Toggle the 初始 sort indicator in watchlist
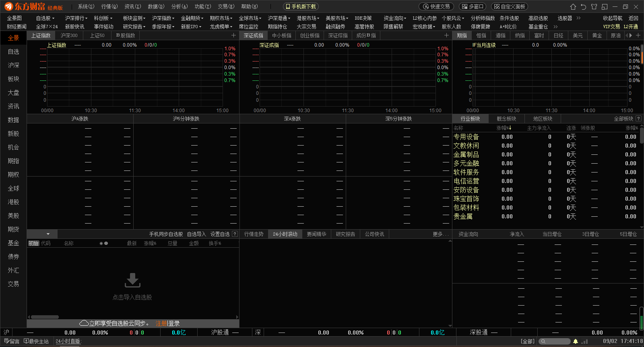 (x=33, y=243)
